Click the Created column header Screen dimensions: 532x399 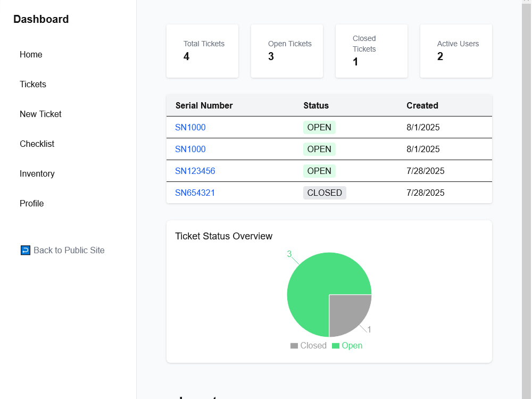(422, 105)
